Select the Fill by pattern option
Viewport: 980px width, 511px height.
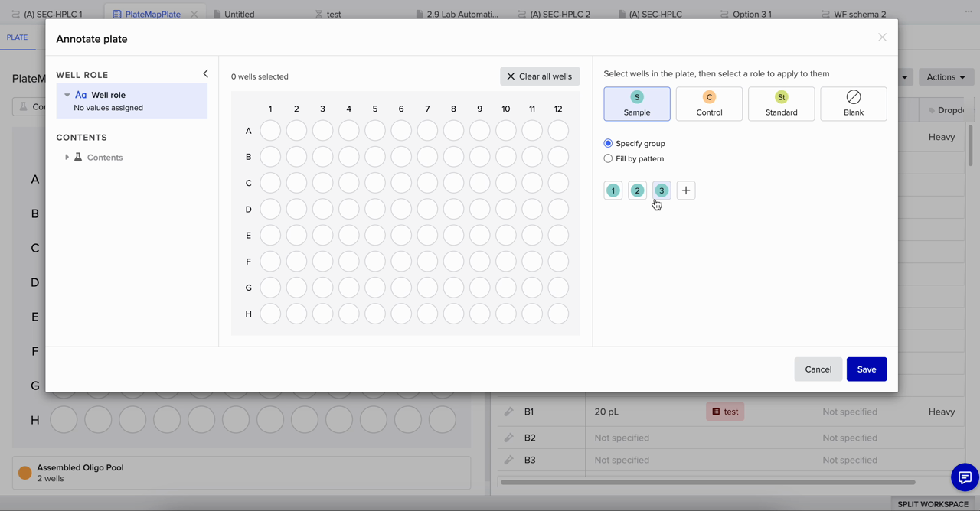pos(608,158)
